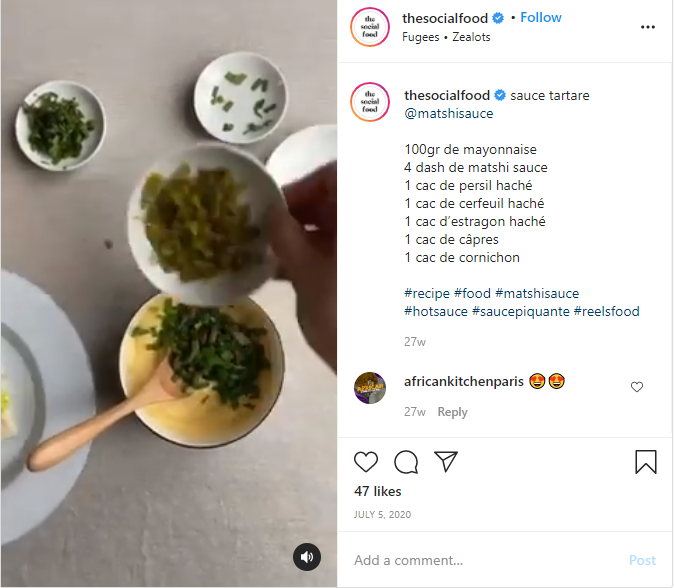The width and height of the screenshot is (674, 588).
Task: Unmute the video sound
Action: [x=307, y=557]
